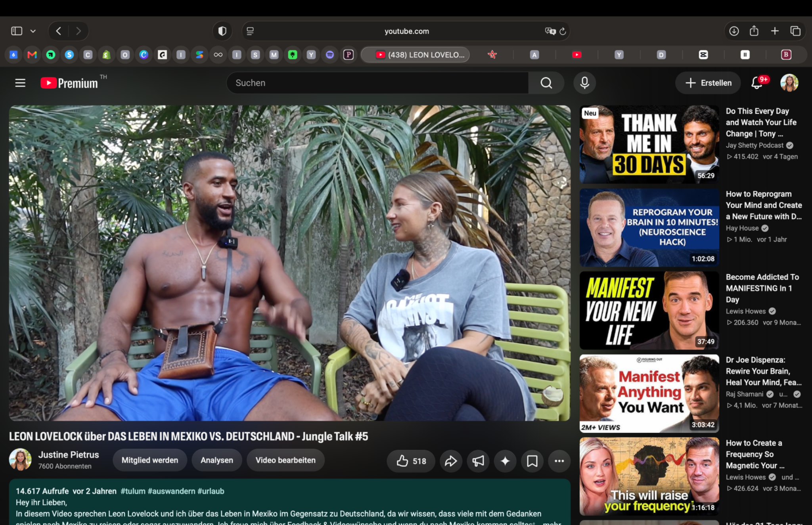The image size is (812, 525).
Task: Open THANK ME IN 30 DAYS thumbnail
Action: tap(649, 144)
